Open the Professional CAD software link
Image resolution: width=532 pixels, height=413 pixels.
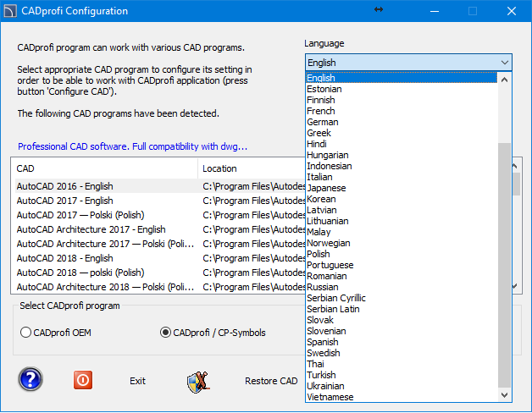[x=133, y=146]
